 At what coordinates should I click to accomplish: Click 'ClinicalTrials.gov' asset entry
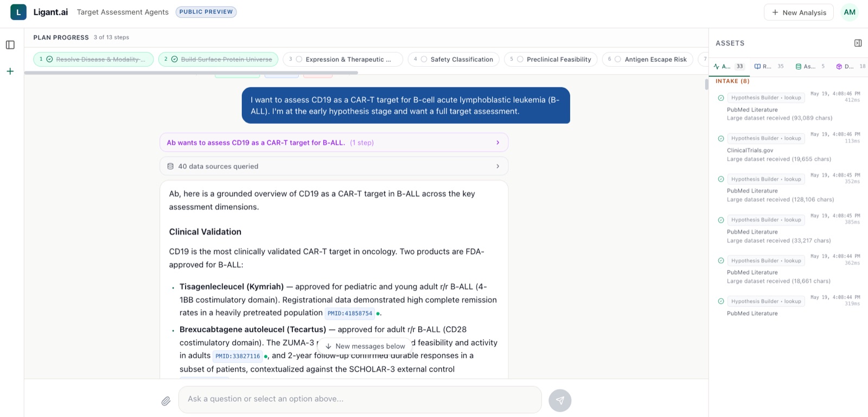(750, 151)
